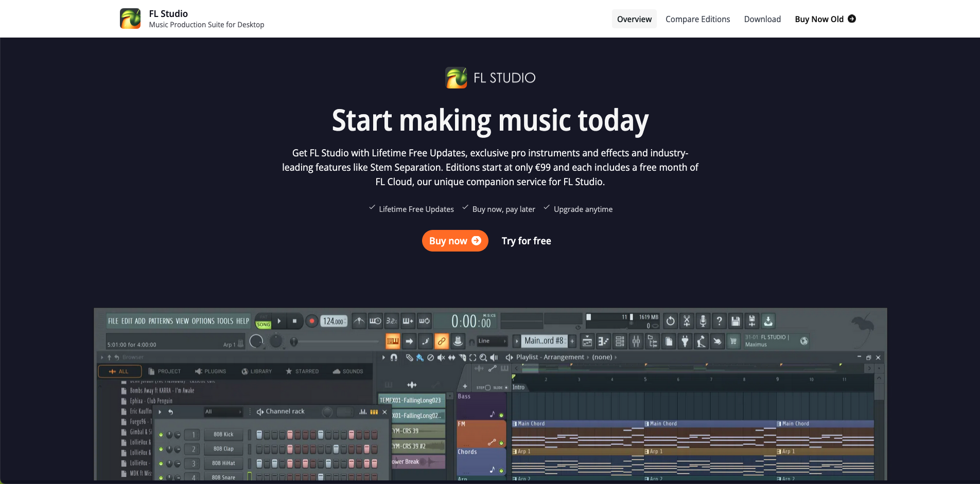Image resolution: width=980 pixels, height=484 pixels.
Task: Open the PATTERNS menu in FL Studio
Action: [161, 321]
